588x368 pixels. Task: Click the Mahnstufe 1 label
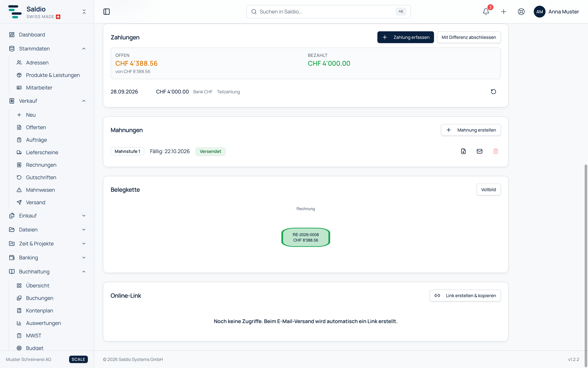[127, 151]
